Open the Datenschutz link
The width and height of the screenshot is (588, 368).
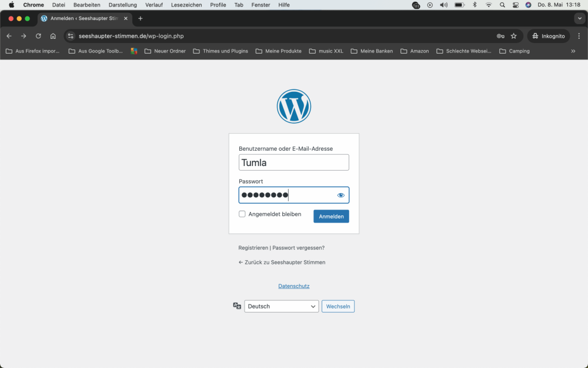coord(293,286)
